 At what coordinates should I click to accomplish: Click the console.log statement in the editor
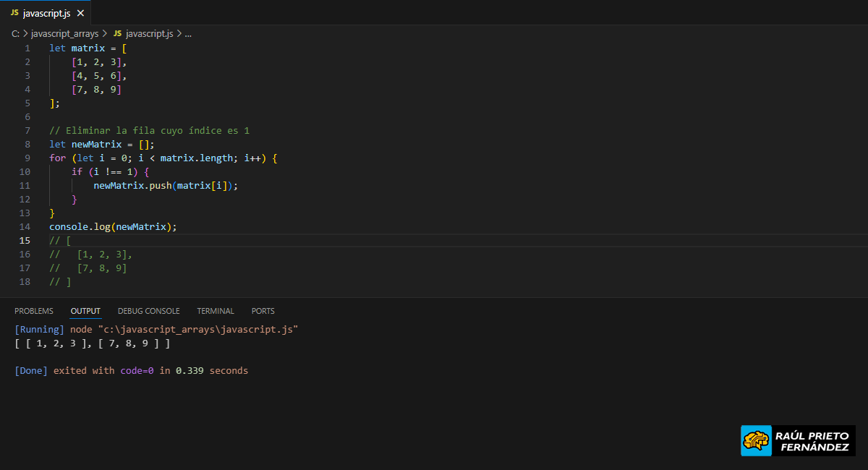pos(80,226)
